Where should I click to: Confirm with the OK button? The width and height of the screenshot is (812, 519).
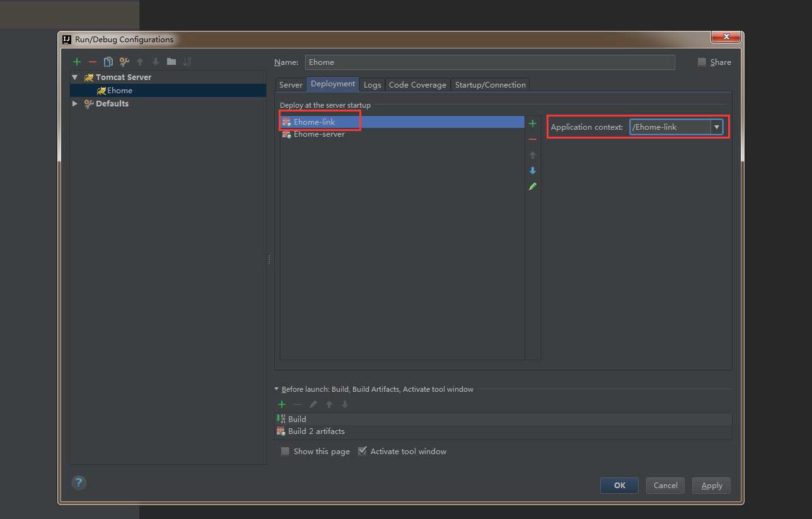coord(620,485)
